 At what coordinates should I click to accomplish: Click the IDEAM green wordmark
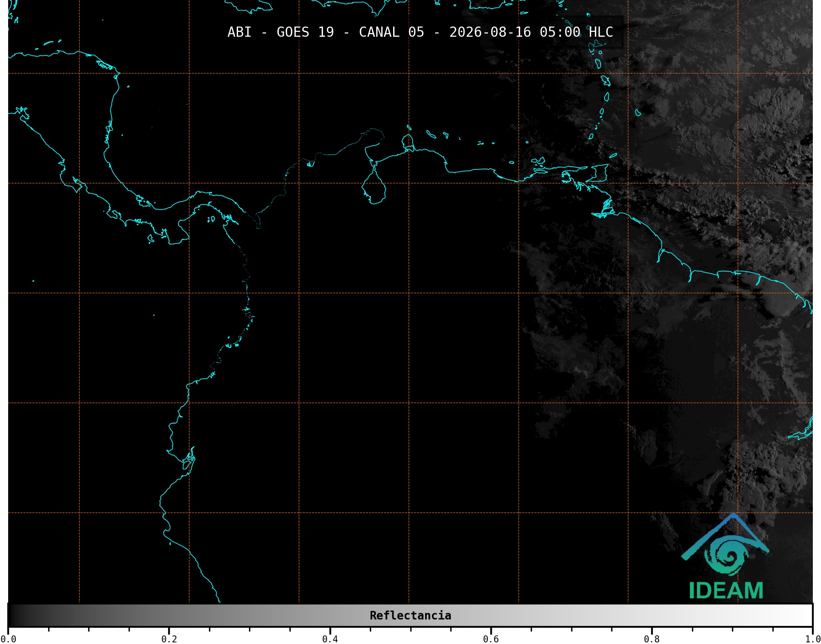click(726, 591)
